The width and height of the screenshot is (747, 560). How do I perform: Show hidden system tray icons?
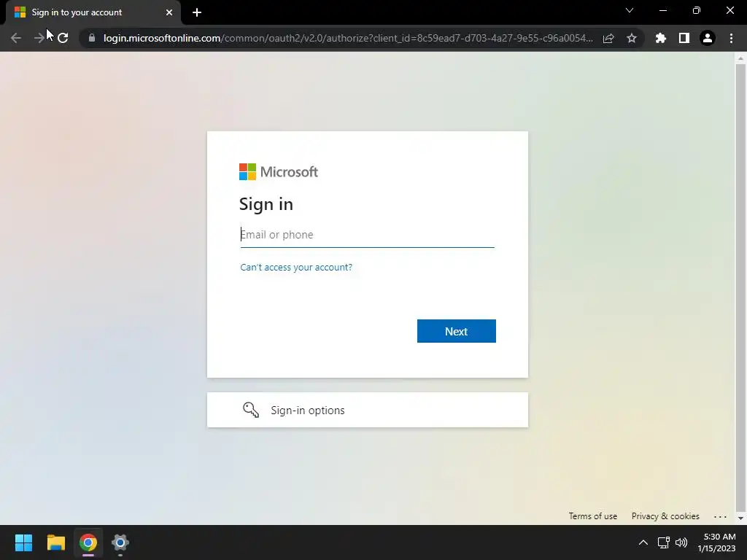click(x=643, y=542)
